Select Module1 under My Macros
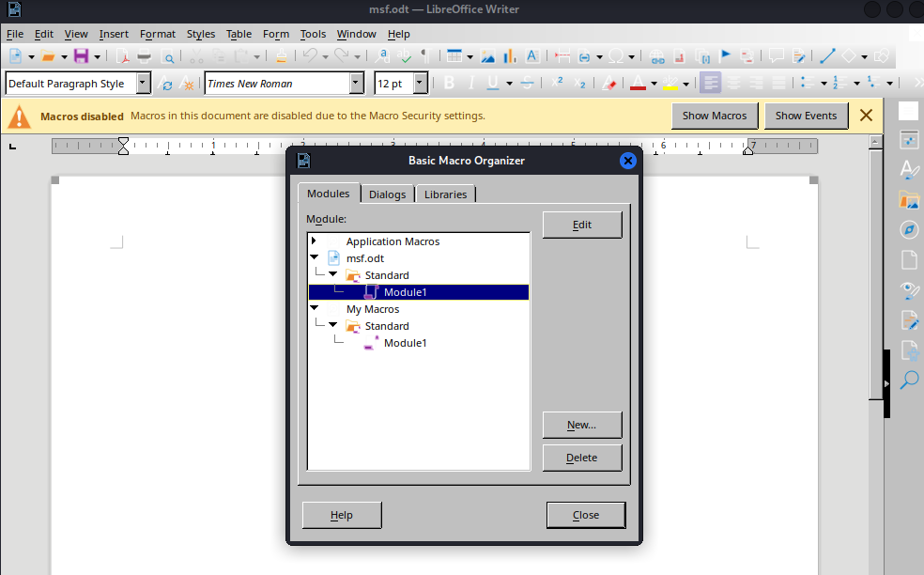The width and height of the screenshot is (924, 575). coord(405,343)
